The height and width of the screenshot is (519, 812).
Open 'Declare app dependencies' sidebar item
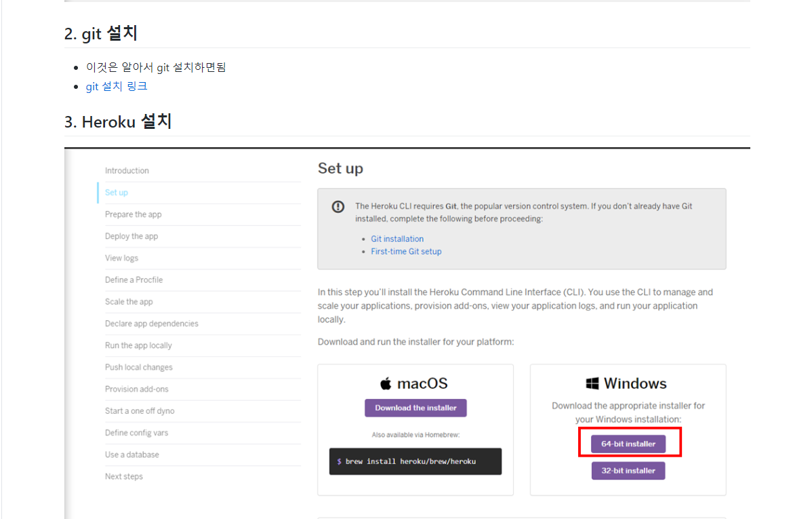point(152,324)
